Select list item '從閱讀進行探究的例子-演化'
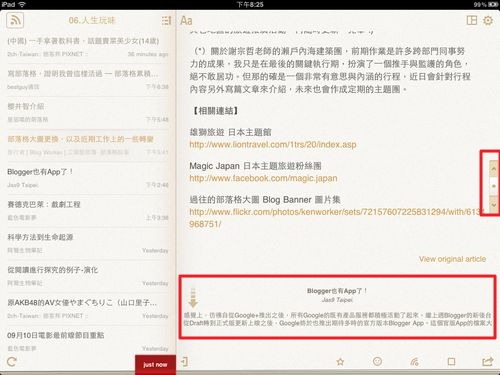The height and width of the screenshot is (375, 500). tap(88, 276)
